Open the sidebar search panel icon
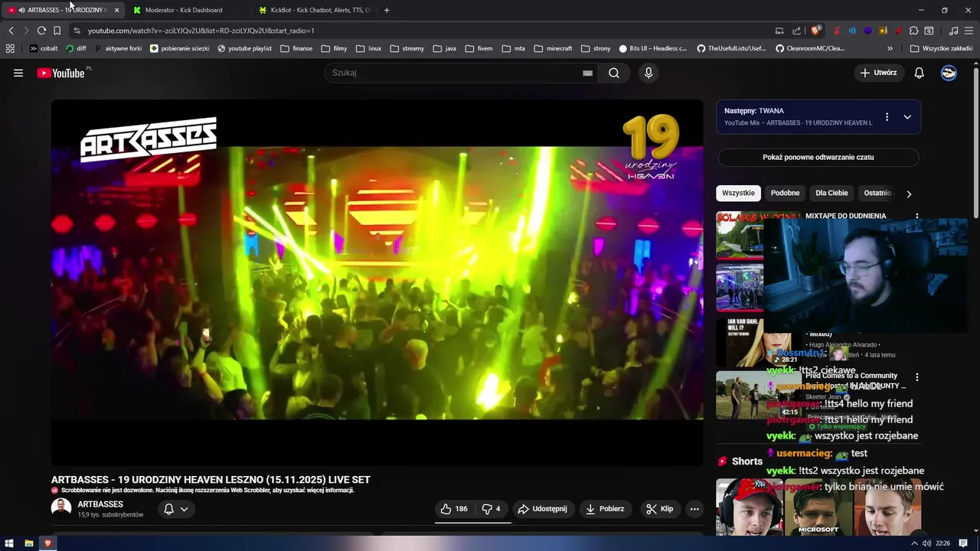This screenshot has width=980, height=551. (x=929, y=31)
